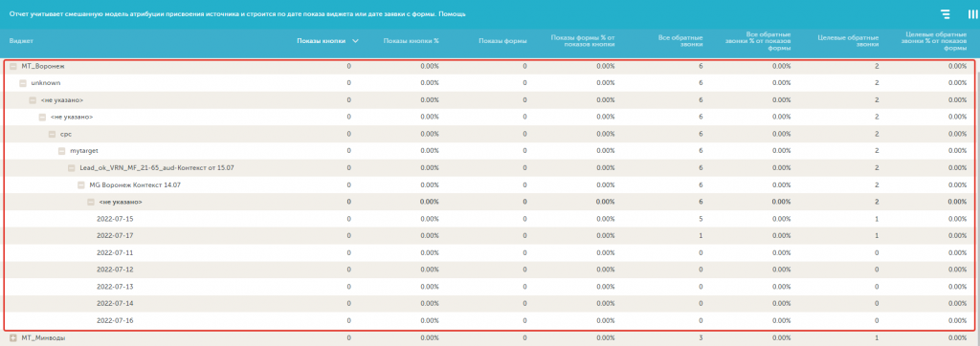Click the МТ_Минводы widget name
Image resolution: width=980 pixels, height=346 pixels.
pyautogui.click(x=43, y=338)
